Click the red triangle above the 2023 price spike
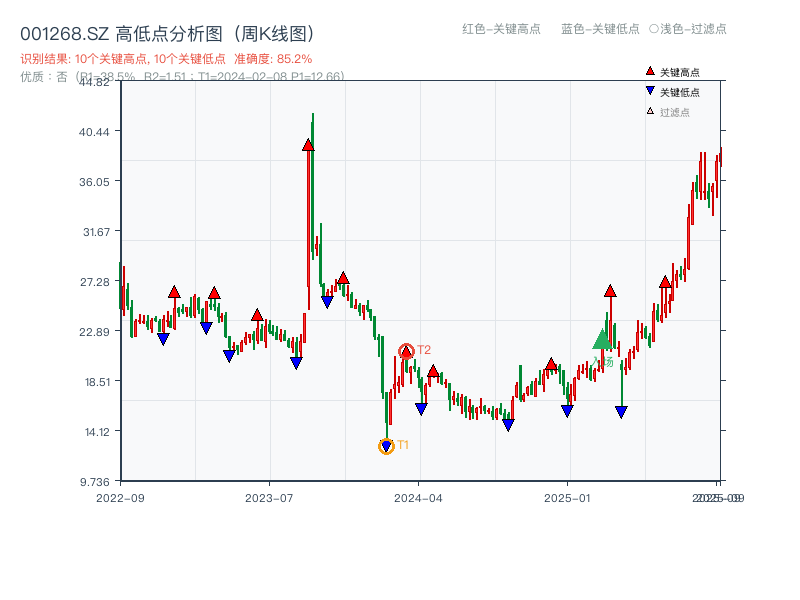This screenshot has width=800, height=600. click(308, 145)
